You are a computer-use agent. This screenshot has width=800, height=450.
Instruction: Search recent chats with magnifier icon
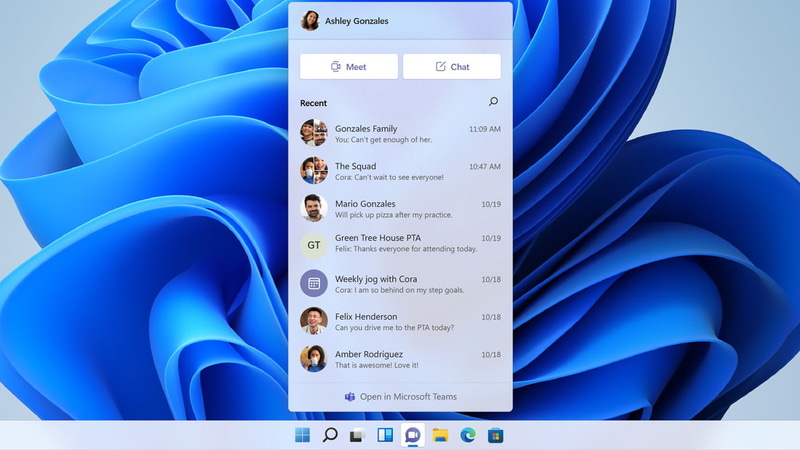(x=493, y=102)
